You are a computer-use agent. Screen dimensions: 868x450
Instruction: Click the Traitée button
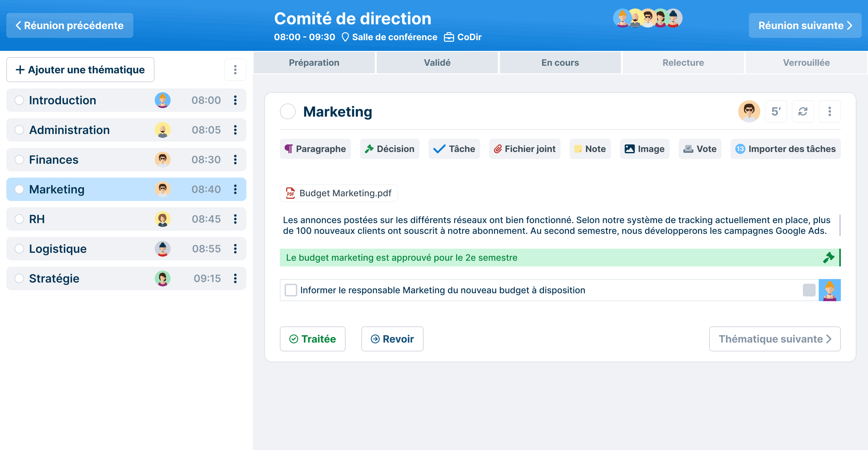[x=312, y=339]
